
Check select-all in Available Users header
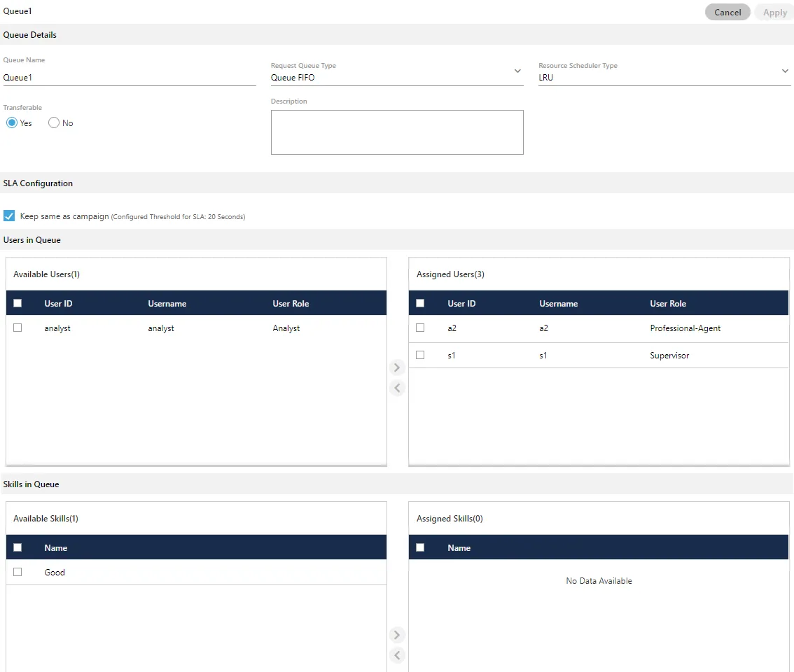pyautogui.click(x=18, y=303)
